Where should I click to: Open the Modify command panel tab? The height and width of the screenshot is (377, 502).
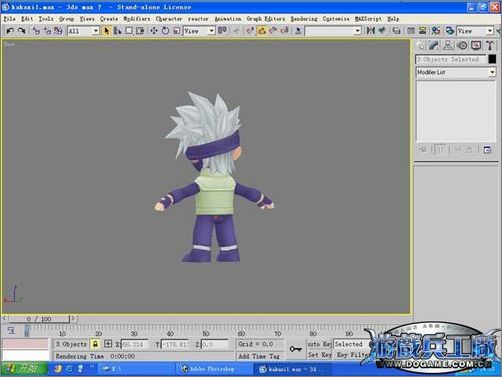(x=434, y=46)
